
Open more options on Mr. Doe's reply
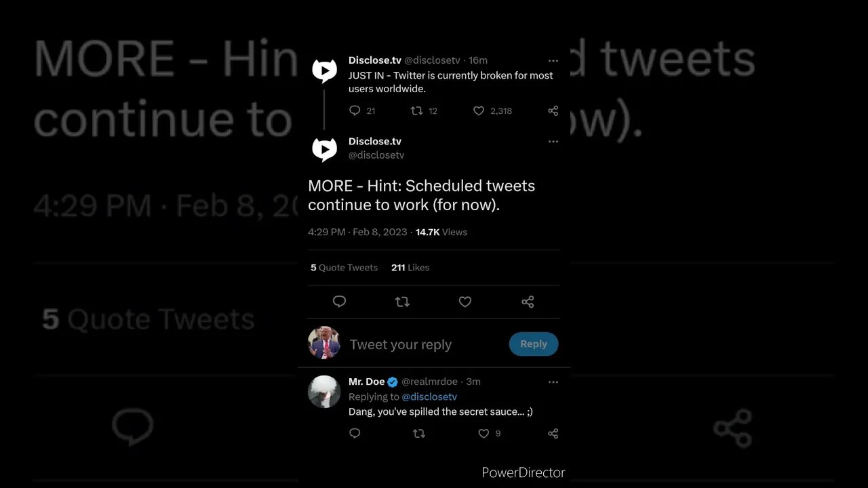tap(553, 382)
